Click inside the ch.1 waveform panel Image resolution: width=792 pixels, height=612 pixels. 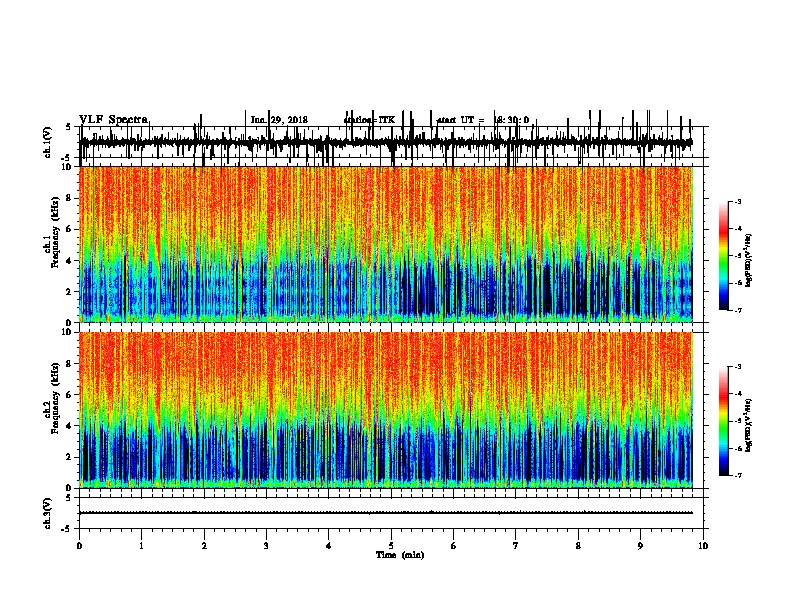tap(391, 142)
